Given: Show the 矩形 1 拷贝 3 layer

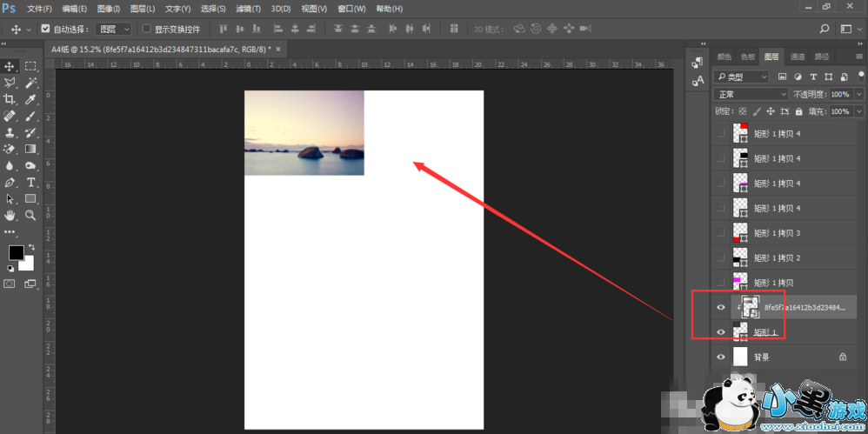Looking at the screenshot, I should tap(720, 233).
